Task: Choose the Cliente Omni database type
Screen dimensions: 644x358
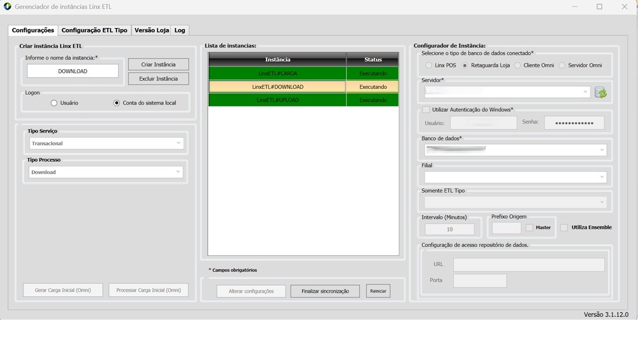Action: pyautogui.click(x=518, y=65)
